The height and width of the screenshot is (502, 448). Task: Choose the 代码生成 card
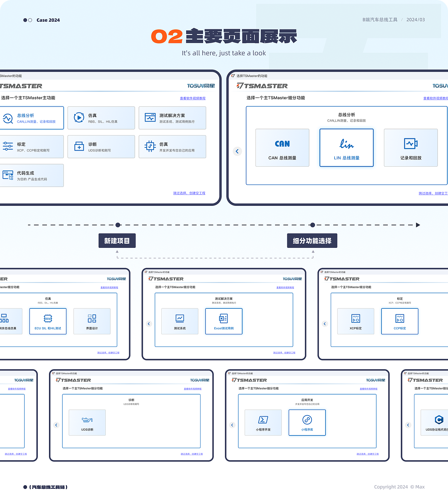[31, 175]
